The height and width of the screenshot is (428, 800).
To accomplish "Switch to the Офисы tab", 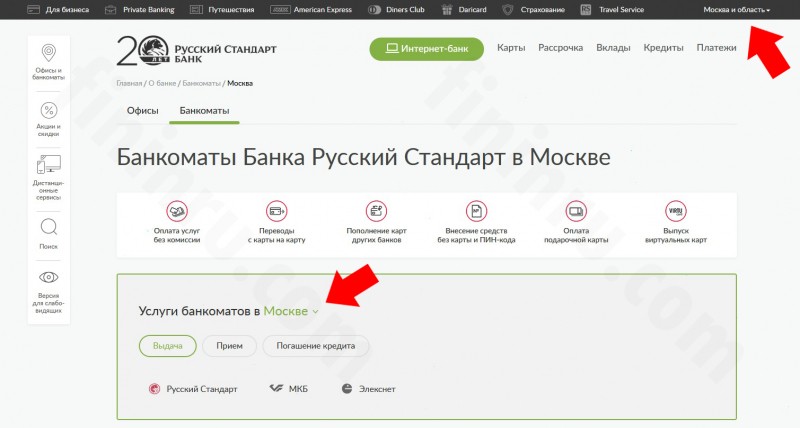I will [x=142, y=111].
